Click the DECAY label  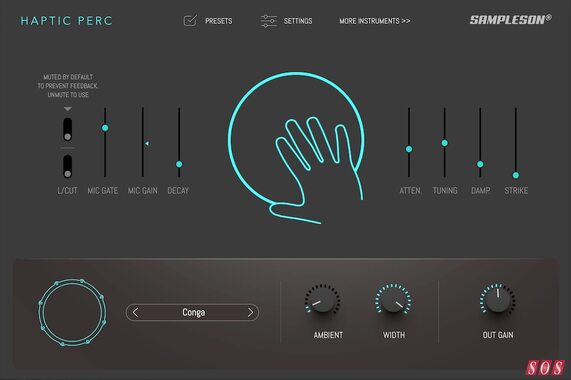pyautogui.click(x=178, y=190)
